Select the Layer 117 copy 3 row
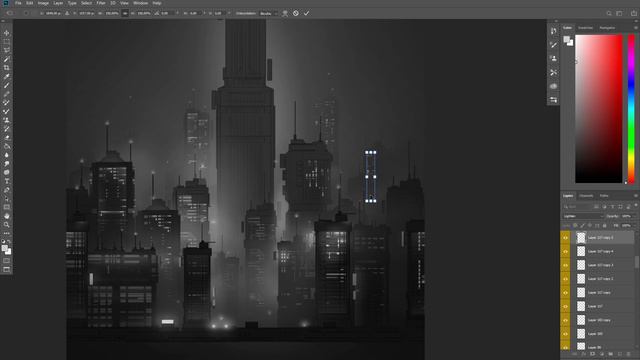Screen dimensions: 640x360 pos(598,265)
